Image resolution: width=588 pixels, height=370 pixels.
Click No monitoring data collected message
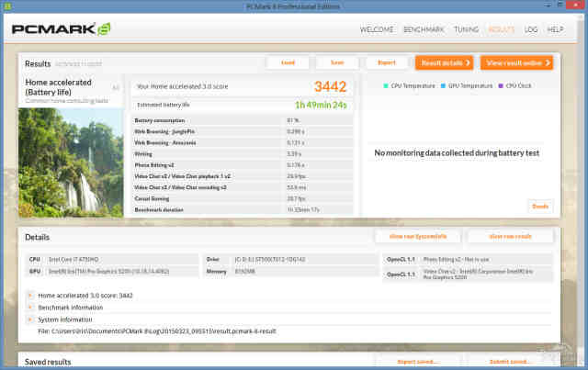[x=457, y=153]
